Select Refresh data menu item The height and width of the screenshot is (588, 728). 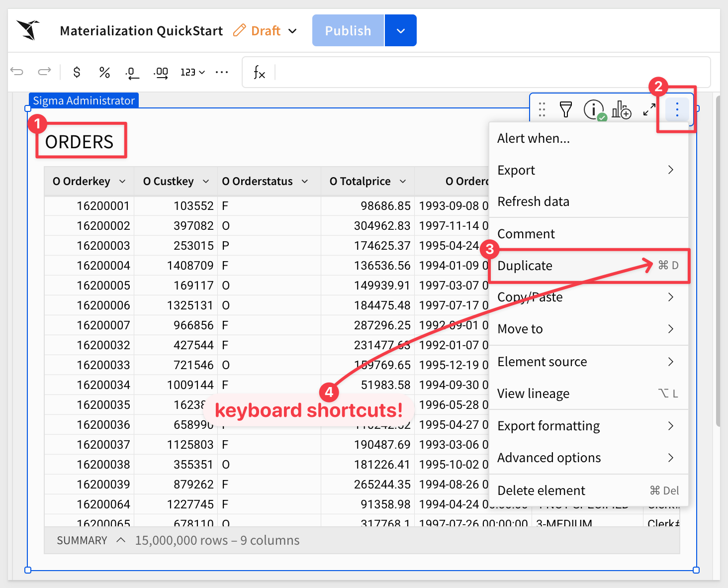589,201
